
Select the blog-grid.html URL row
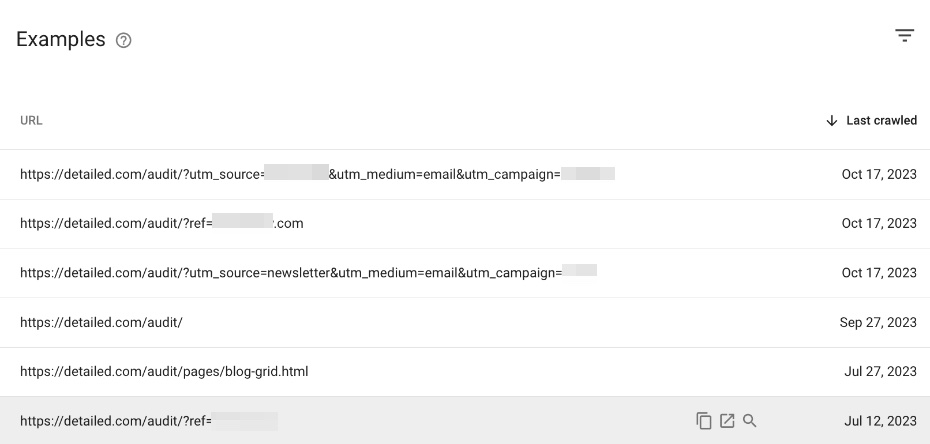pos(465,372)
